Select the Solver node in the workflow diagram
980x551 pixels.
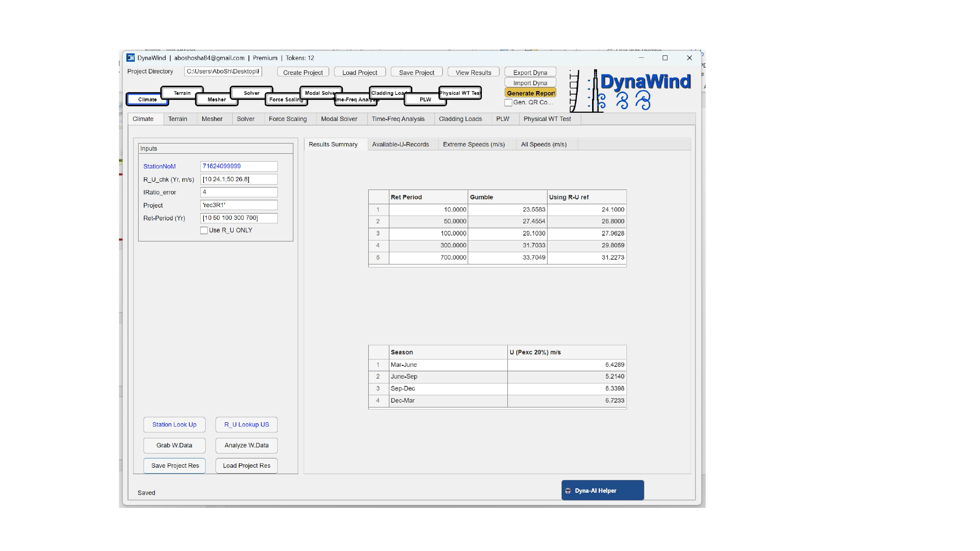point(251,93)
